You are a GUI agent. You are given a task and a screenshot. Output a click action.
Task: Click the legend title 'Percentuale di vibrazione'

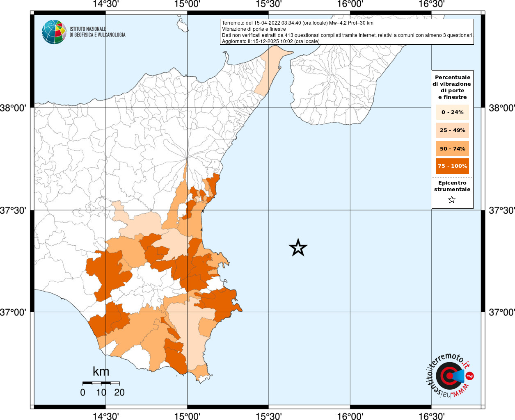point(452,87)
